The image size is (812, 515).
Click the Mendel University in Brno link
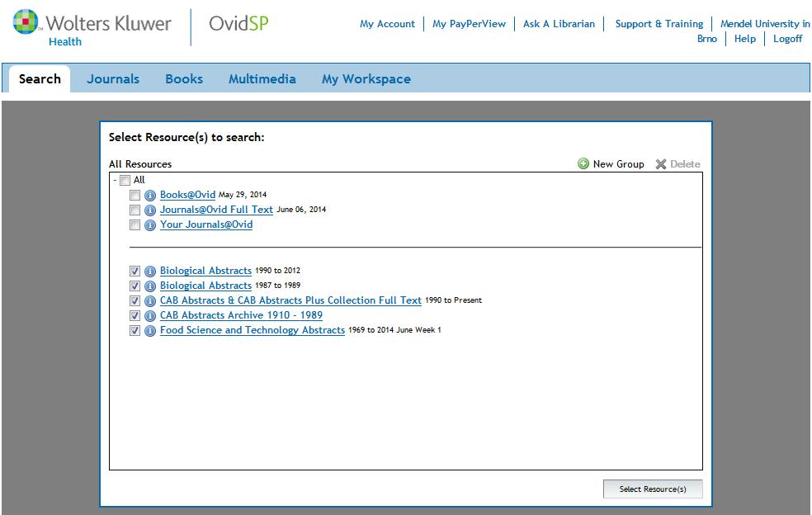pos(765,24)
